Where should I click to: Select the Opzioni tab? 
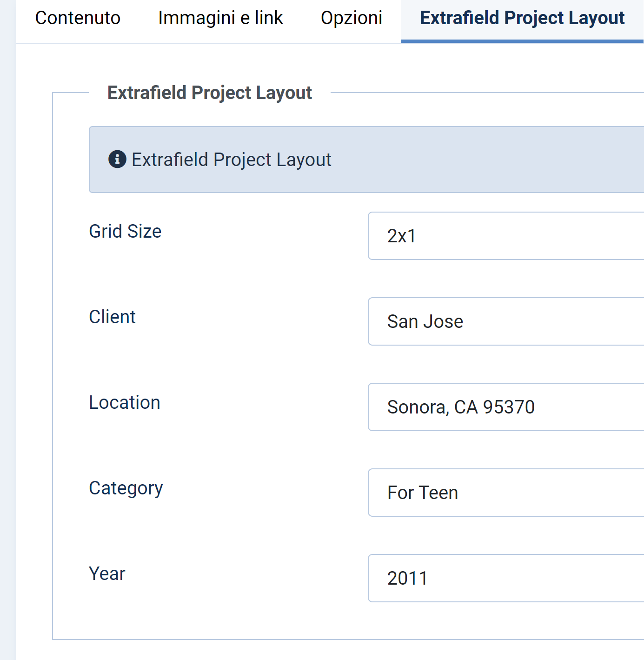pyautogui.click(x=352, y=18)
